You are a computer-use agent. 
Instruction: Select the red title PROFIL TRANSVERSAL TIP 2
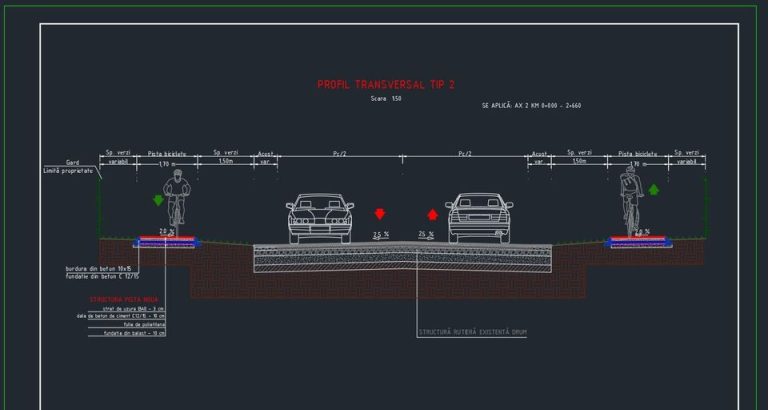386,85
